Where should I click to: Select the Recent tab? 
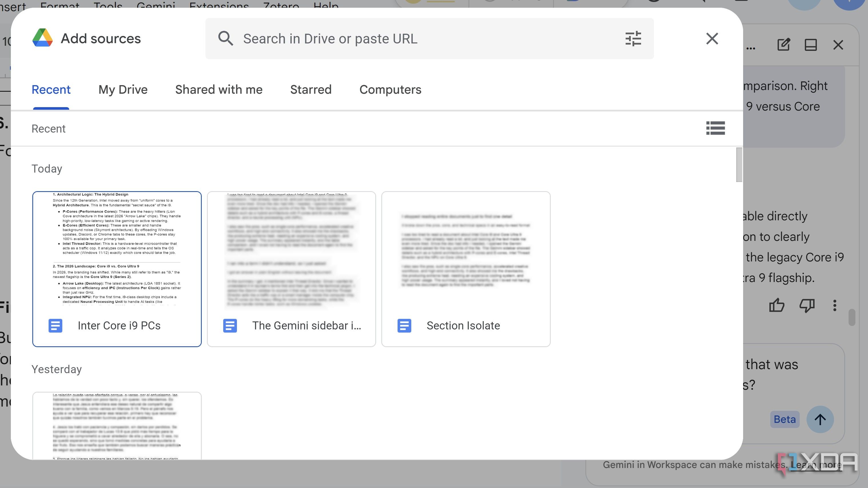[x=51, y=90]
